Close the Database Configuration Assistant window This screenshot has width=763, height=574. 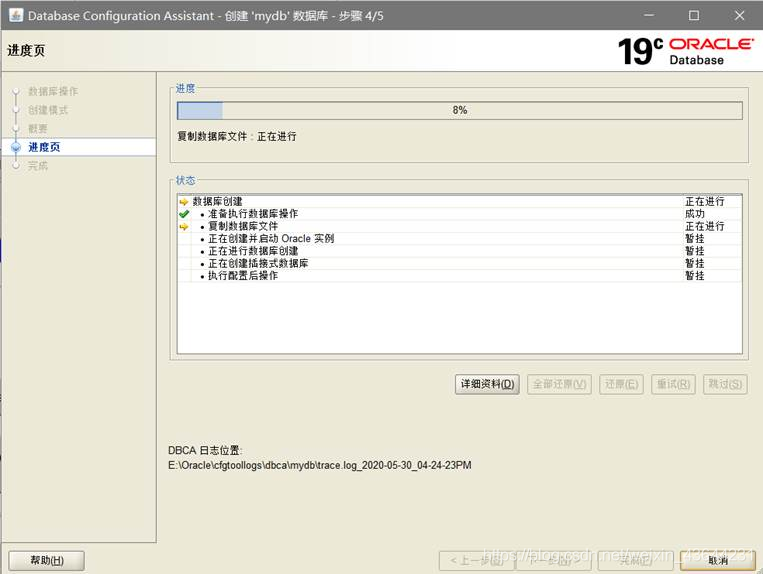740,16
